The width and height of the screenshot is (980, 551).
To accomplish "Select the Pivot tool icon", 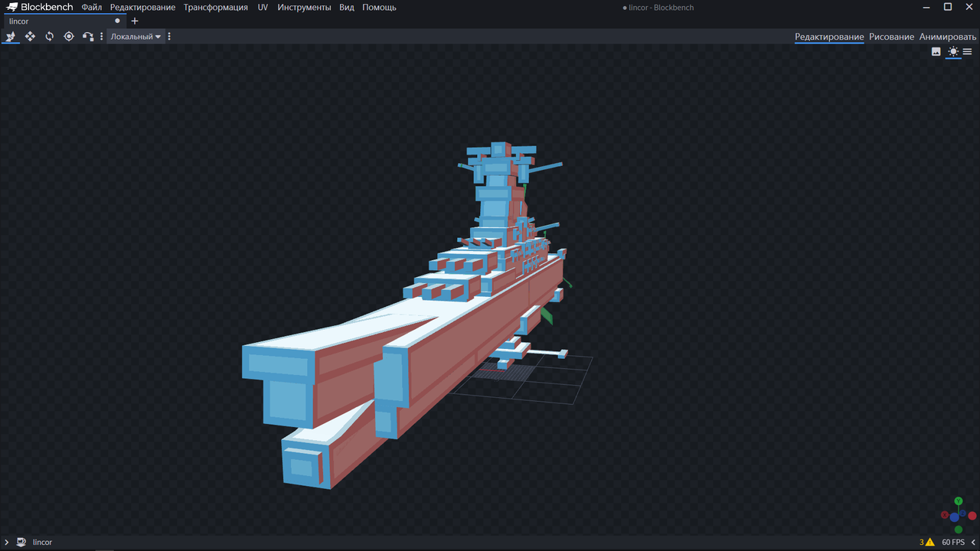I will point(69,37).
